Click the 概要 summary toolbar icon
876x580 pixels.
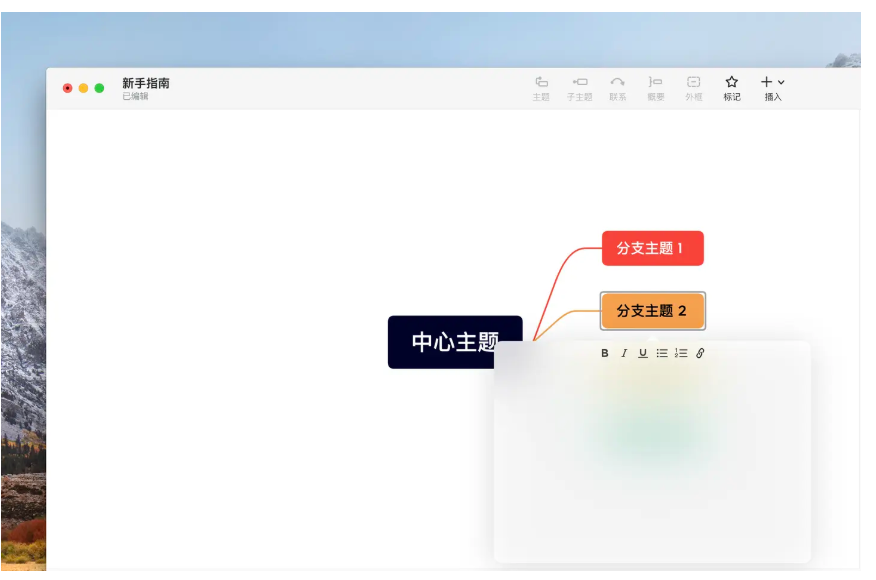pyautogui.click(x=655, y=82)
